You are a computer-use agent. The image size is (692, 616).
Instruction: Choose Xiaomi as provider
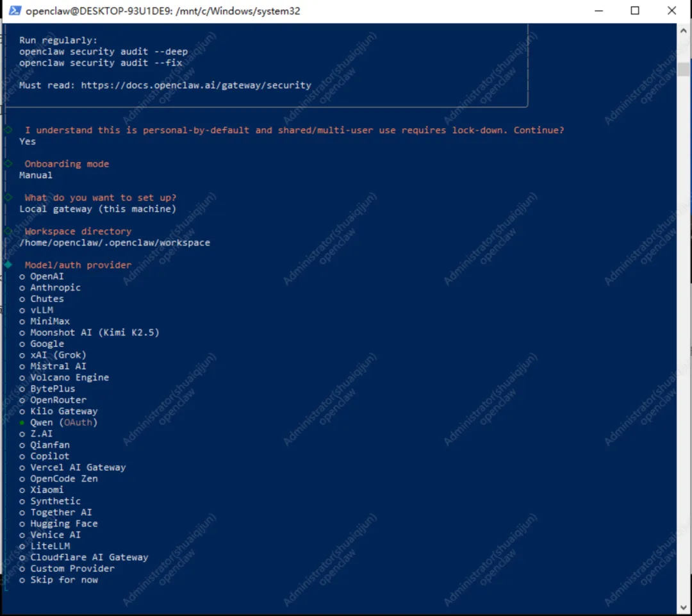(x=42, y=490)
